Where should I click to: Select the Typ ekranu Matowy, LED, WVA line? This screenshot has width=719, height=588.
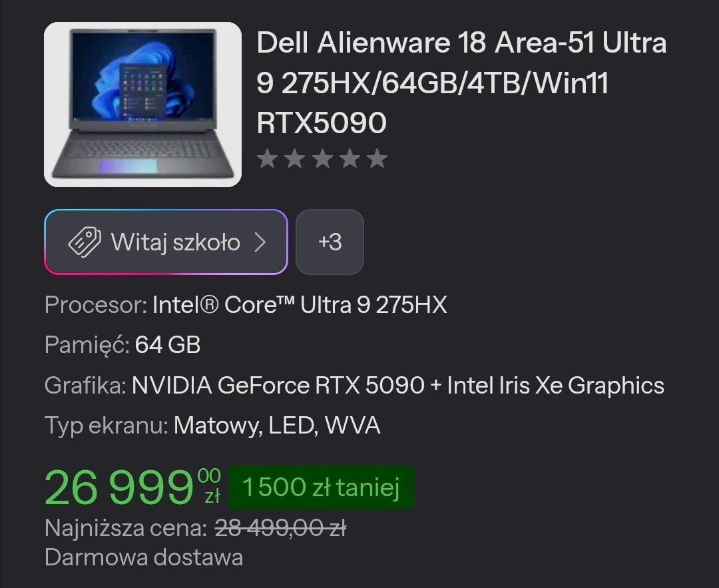pyautogui.click(x=212, y=426)
